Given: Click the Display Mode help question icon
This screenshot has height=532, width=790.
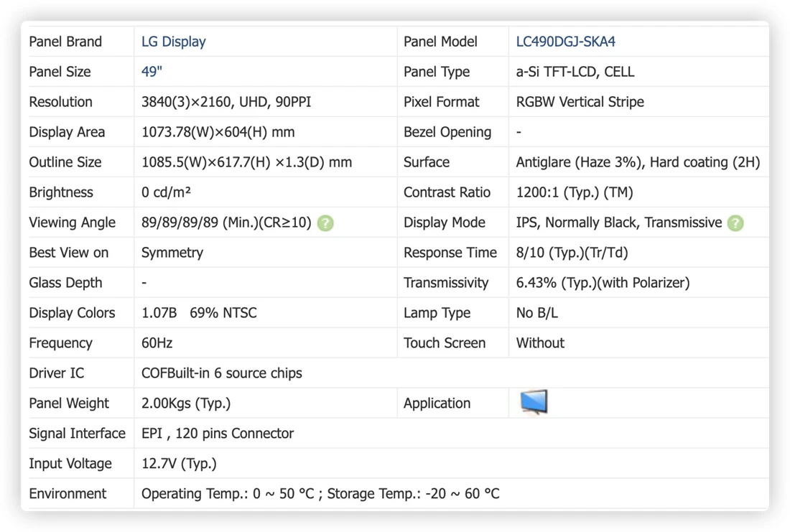Looking at the screenshot, I should pos(735,223).
